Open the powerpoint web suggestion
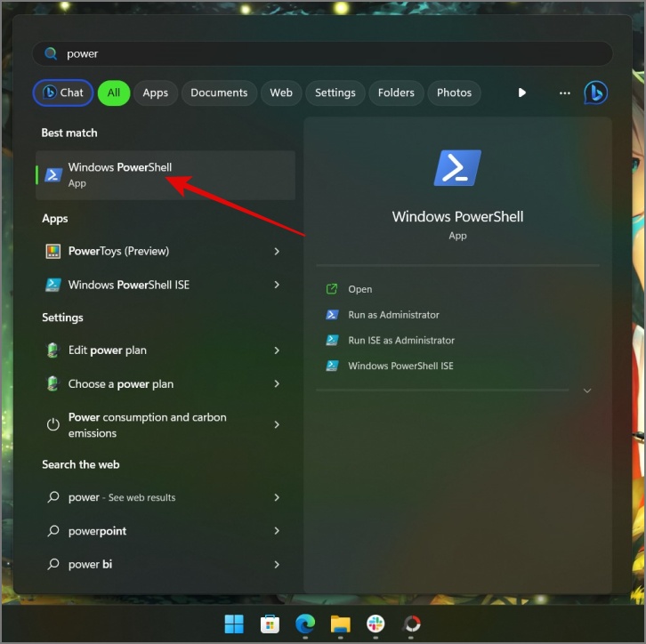646x644 pixels. coord(166,531)
